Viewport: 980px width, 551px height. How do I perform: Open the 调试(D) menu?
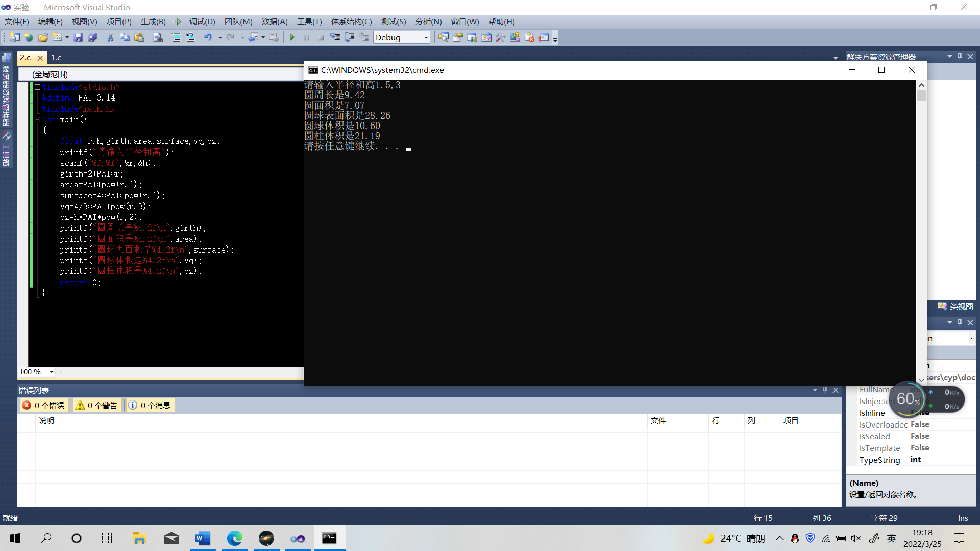[x=202, y=21]
